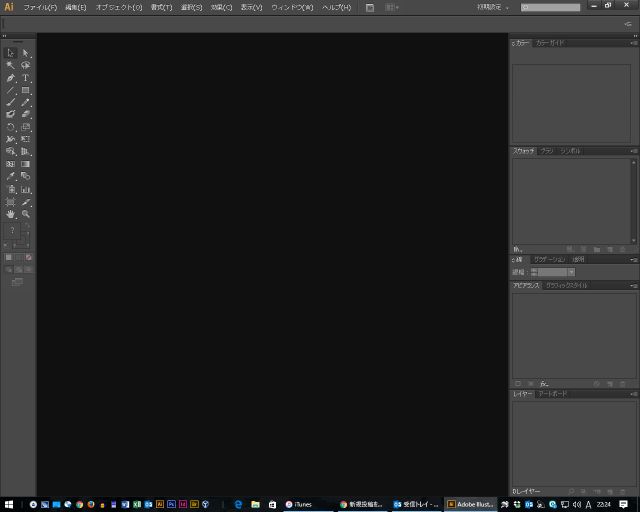
Task: Select the Gradient tool
Action: [26, 164]
